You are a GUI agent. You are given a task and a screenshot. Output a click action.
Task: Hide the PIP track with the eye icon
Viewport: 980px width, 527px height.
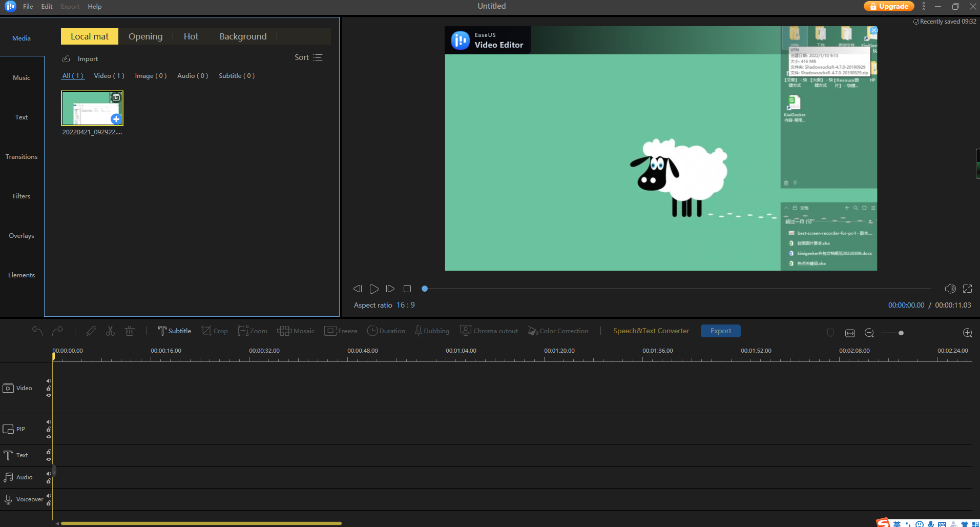click(49, 437)
